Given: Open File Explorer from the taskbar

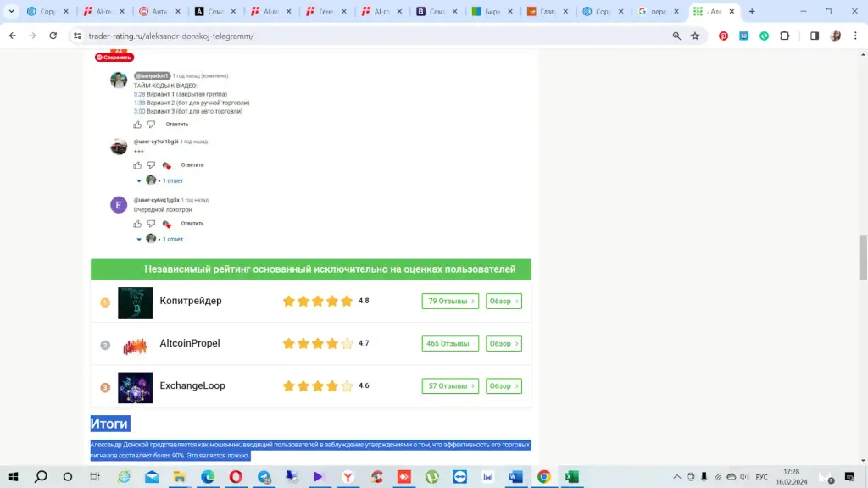Looking at the screenshot, I should 180,476.
